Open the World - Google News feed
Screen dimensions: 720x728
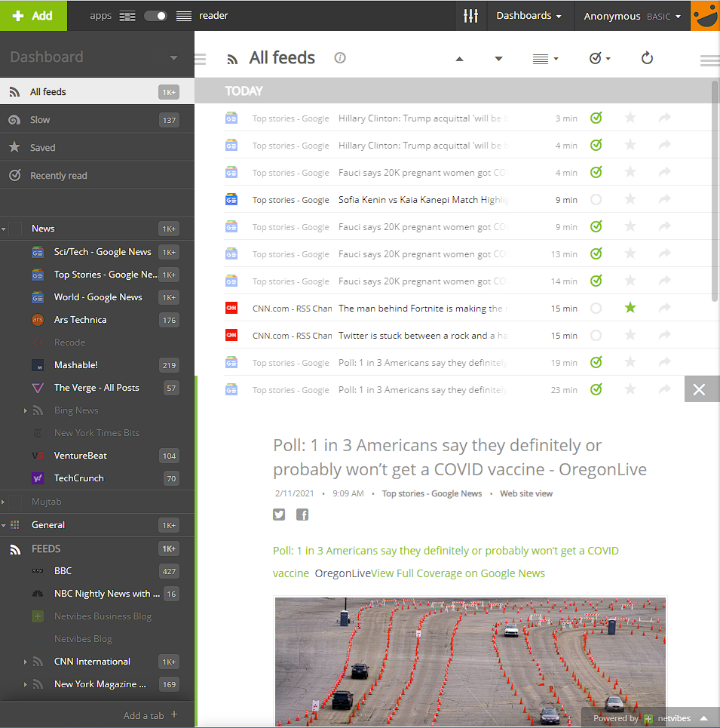pyautogui.click(x=98, y=297)
